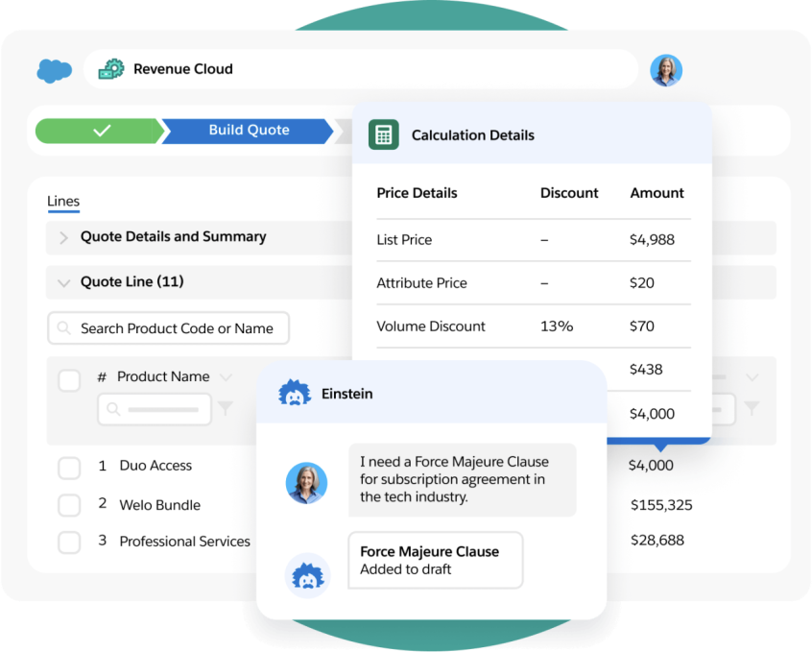
Task: Click the $155,325 Welo Bundle amount
Action: point(661,505)
